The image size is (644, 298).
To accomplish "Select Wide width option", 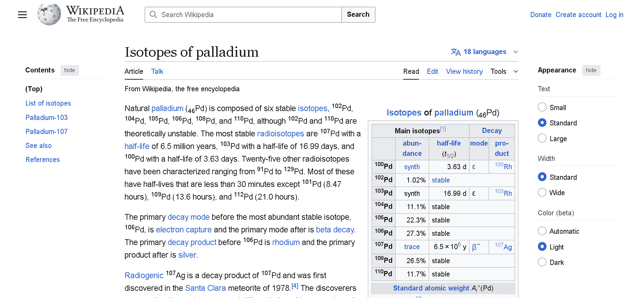I will [542, 192].
